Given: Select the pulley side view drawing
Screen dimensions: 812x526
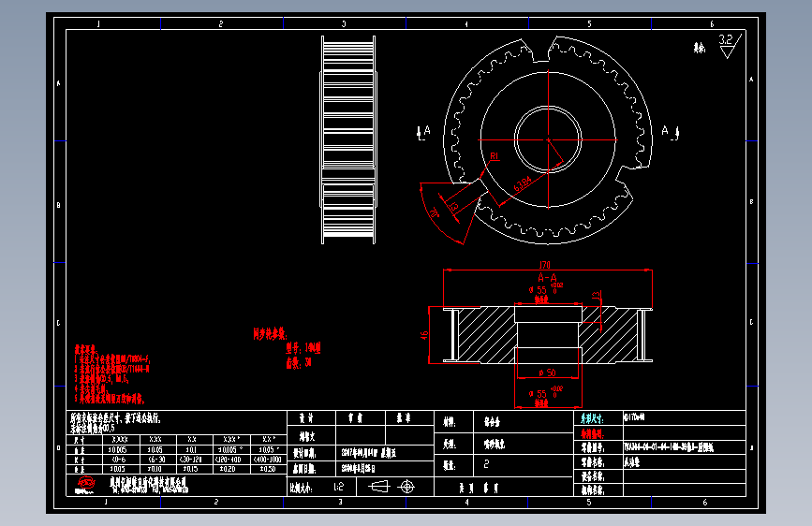Looking at the screenshot, I should (x=348, y=139).
